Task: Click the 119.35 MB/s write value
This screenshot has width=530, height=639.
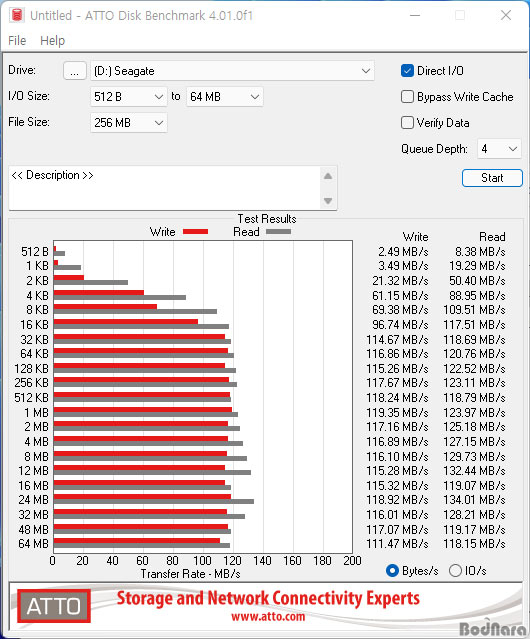Action: point(398,413)
